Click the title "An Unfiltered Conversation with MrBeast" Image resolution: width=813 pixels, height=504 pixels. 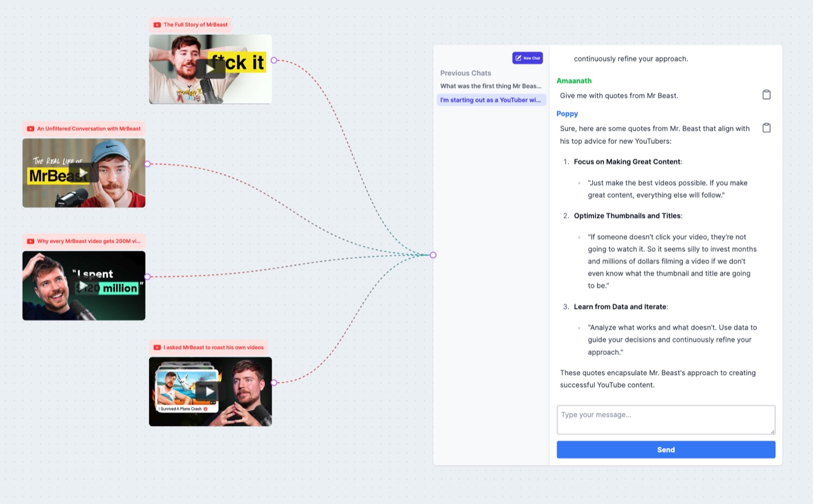point(89,129)
